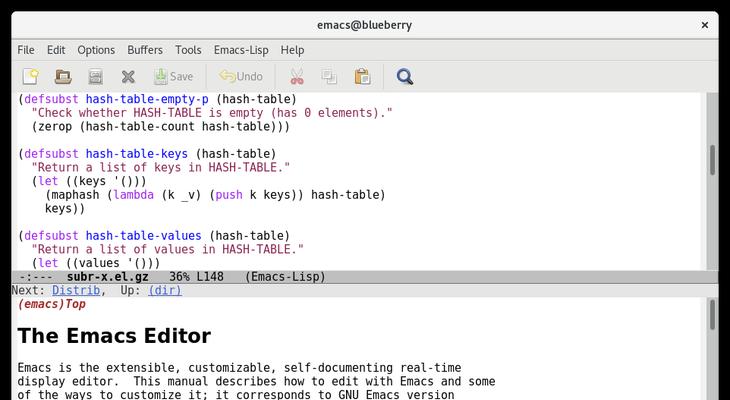Click on hash-table-values function name
Screen dimensions: 730x400
pyautogui.click(x=143, y=236)
